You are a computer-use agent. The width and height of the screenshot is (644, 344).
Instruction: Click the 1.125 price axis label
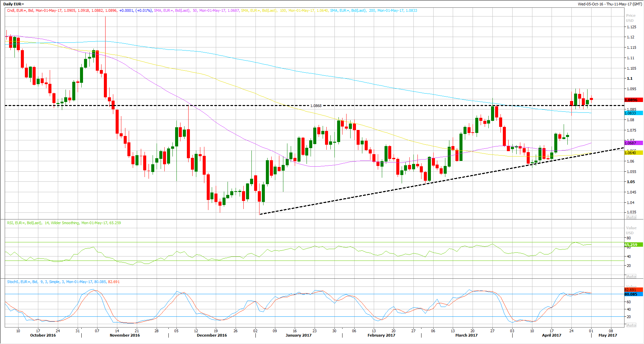click(631, 27)
